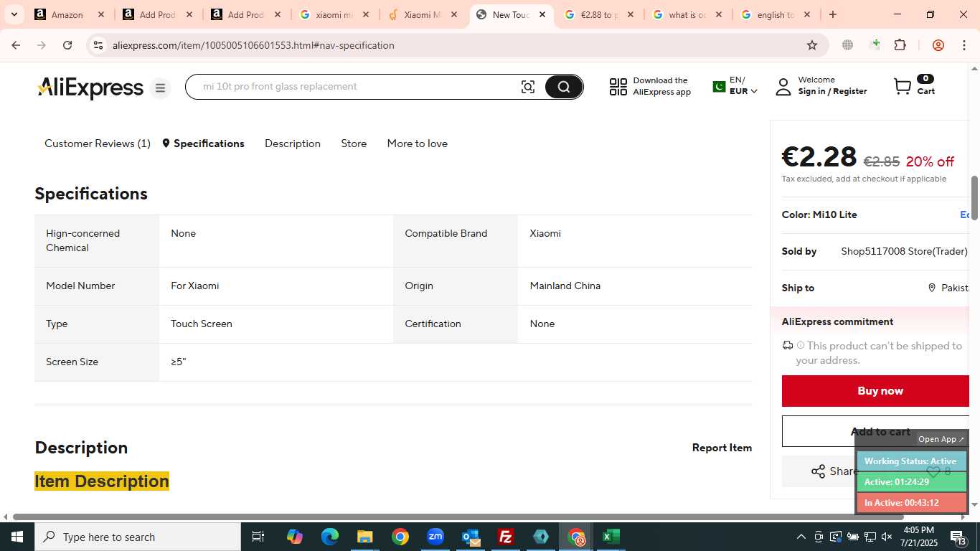Viewport: 980px width, 551px height.
Task: Open the tab search dropdown arrow
Action: click(14, 14)
